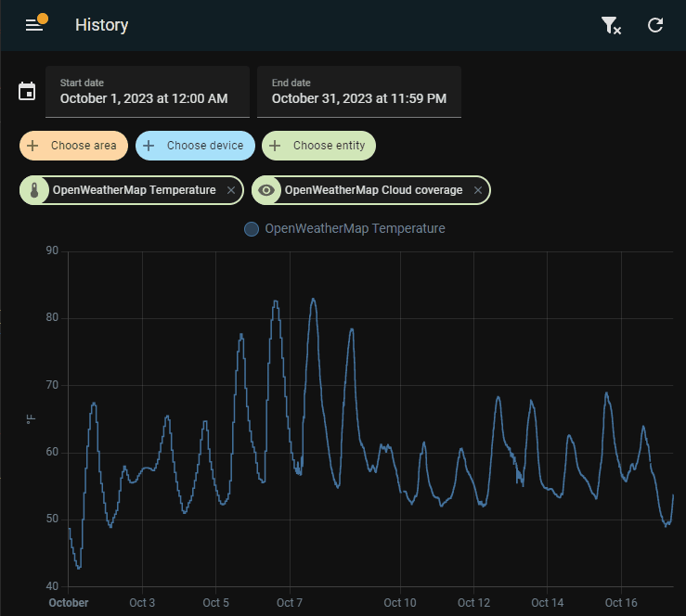
Task: Click plus icon on Choose entity chip
Action: coord(275,146)
